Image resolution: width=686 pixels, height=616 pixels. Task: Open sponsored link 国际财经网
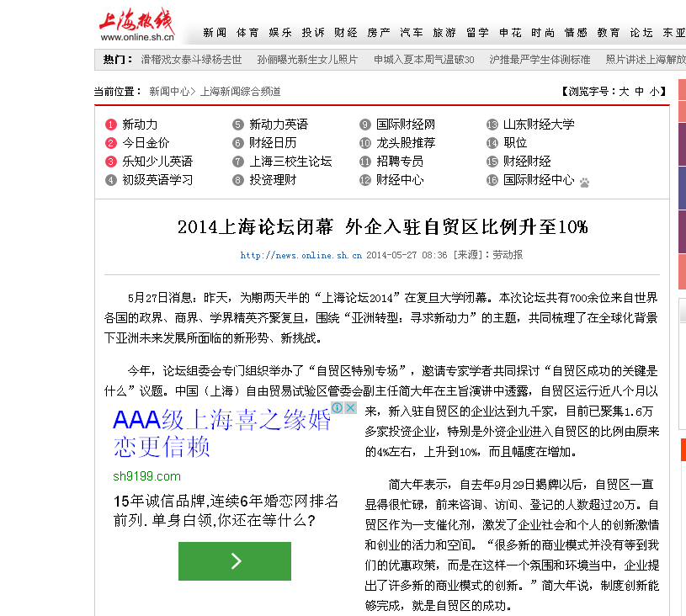(406, 125)
